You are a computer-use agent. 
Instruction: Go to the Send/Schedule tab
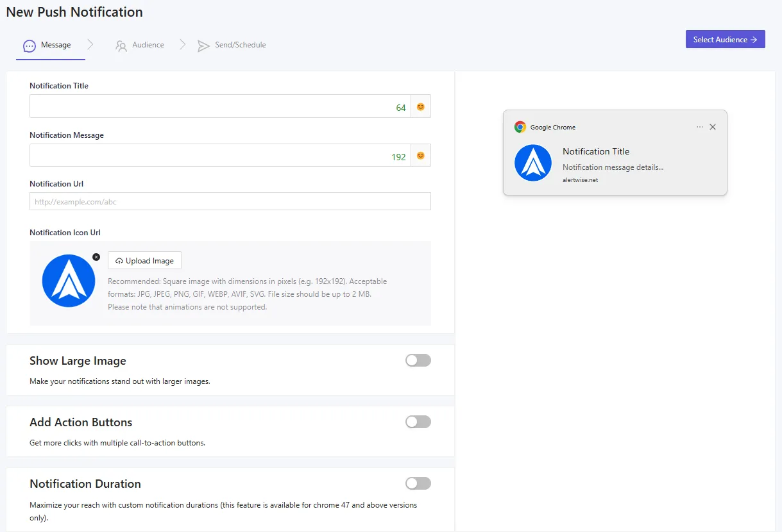tap(240, 45)
